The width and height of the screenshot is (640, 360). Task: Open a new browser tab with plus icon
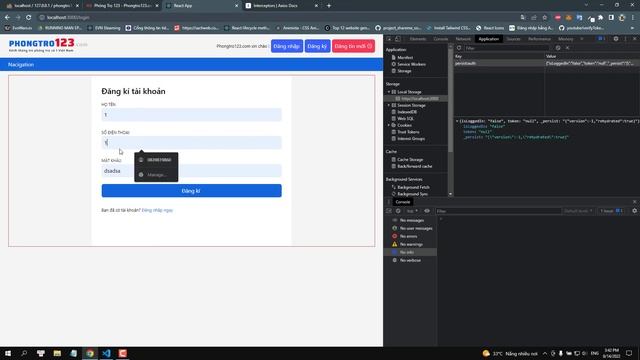click(329, 6)
